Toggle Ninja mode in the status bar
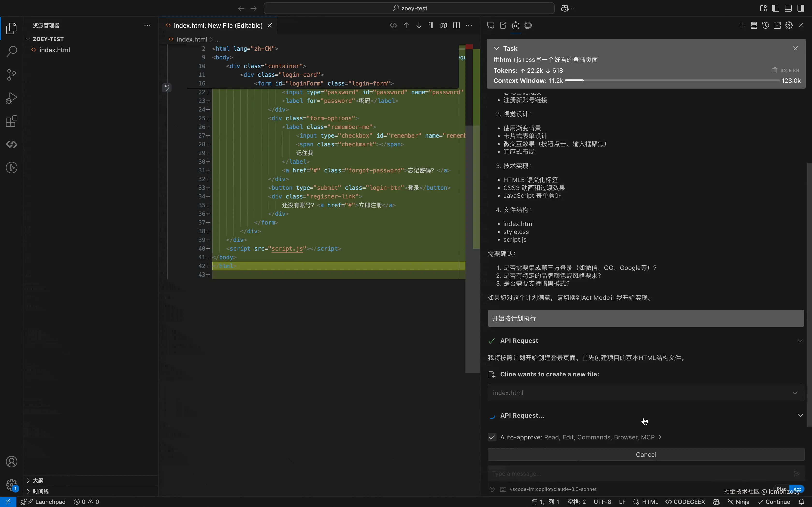 point(739,502)
